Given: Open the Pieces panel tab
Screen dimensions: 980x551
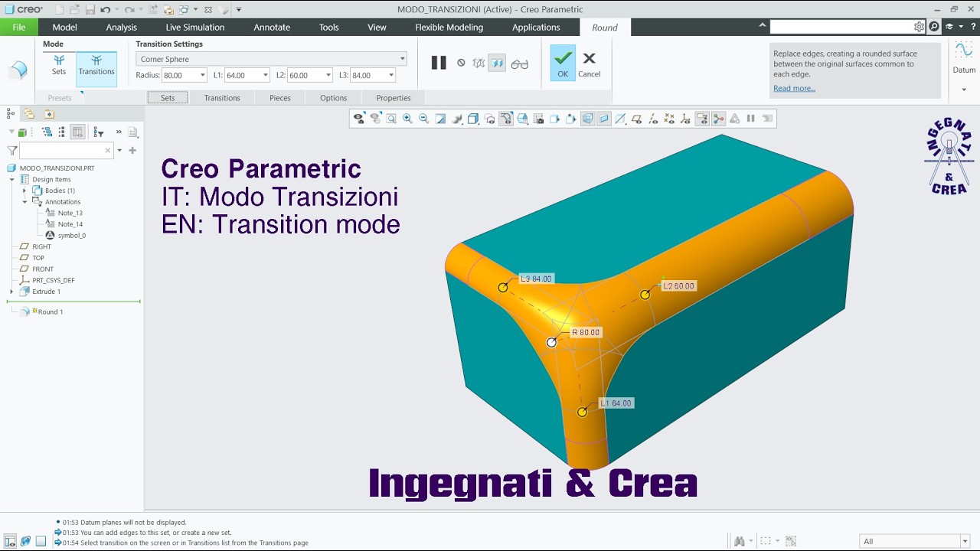Looking at the screenshot, I should click(280, 98).
